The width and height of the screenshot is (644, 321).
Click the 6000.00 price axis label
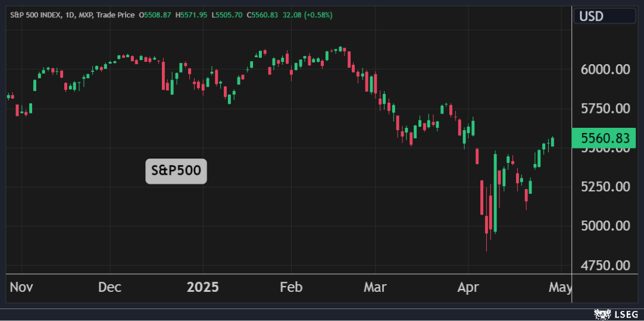[x=605, y=70]
